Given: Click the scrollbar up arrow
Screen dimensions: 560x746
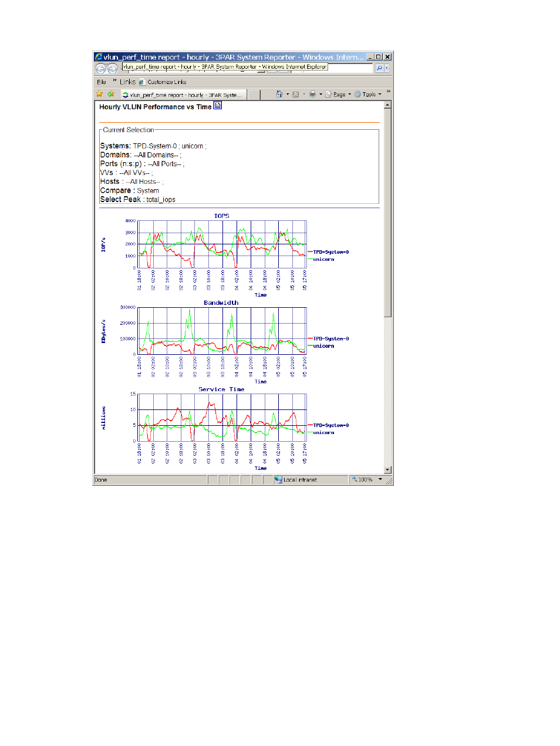Looking at the screenshot, I should pyautogui.click(x=387, y=105).
